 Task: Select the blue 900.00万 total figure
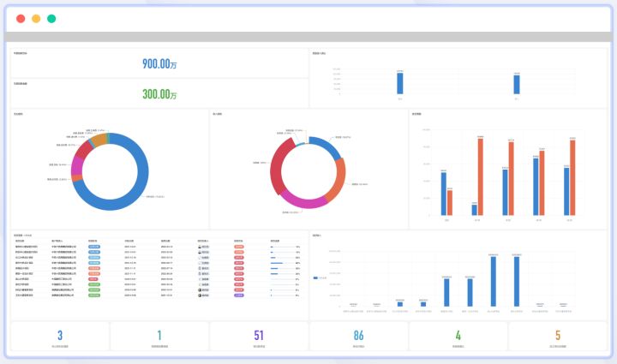click(x=160, y=63)
